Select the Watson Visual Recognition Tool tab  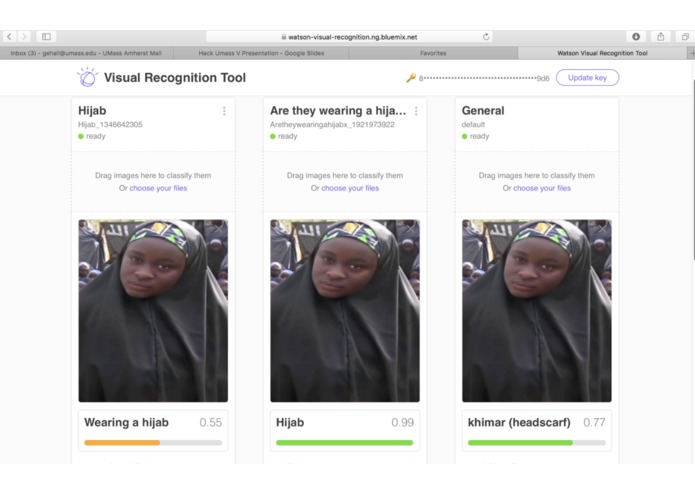(602, 53)
